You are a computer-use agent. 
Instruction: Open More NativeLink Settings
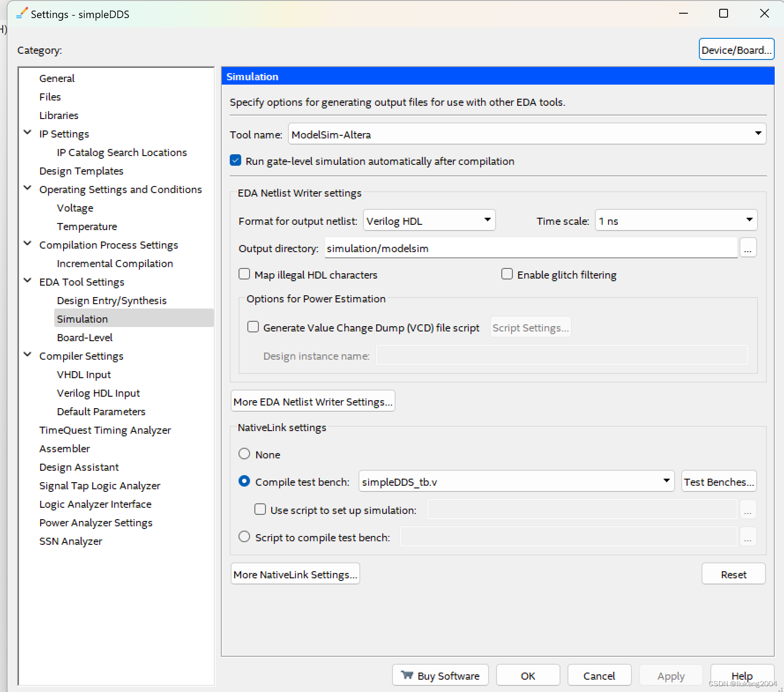coord(295,574)
